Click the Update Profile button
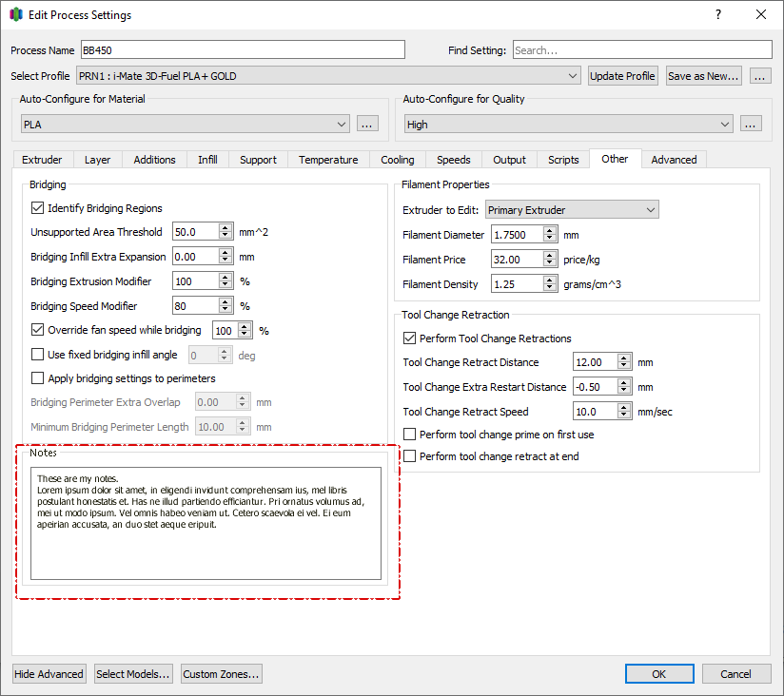The width and height of the screenshot is (784, 696). coord(622,76)
